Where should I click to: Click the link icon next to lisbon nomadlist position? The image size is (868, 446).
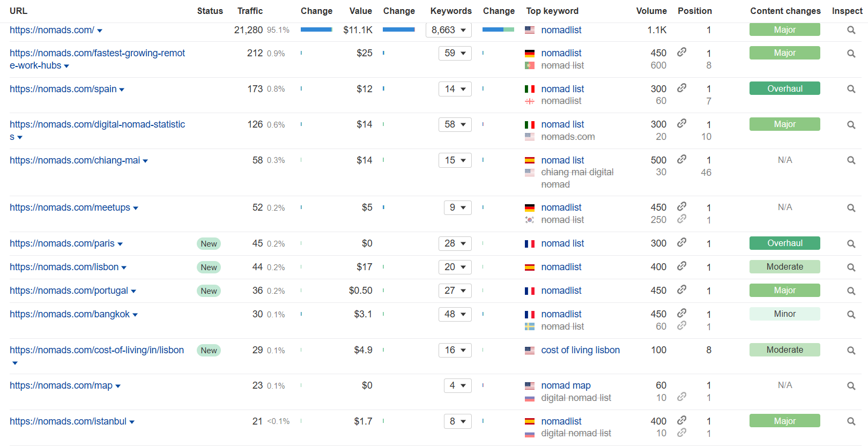coord(681,266)
